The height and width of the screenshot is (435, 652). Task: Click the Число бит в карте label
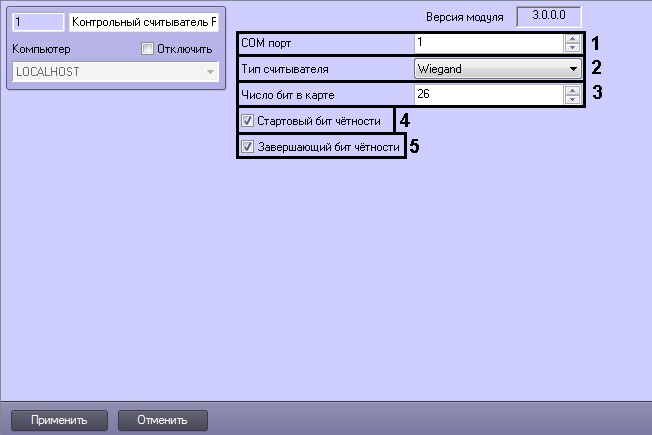coord(286,96)
